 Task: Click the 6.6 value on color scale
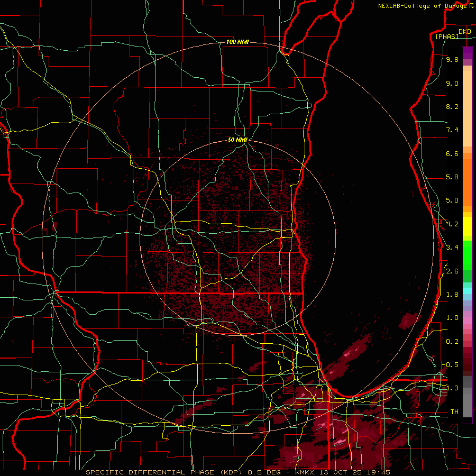coord(452,153)
